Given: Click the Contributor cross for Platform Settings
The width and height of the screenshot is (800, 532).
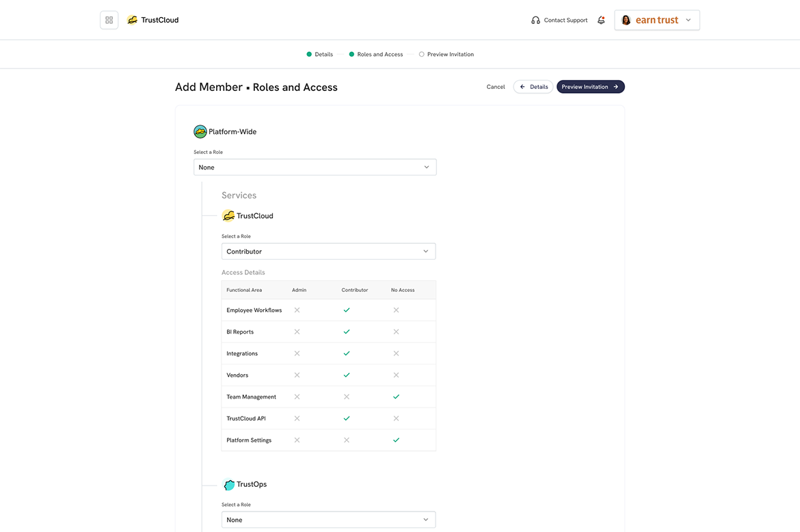Looking at the screenshot, I should (347, 440).
